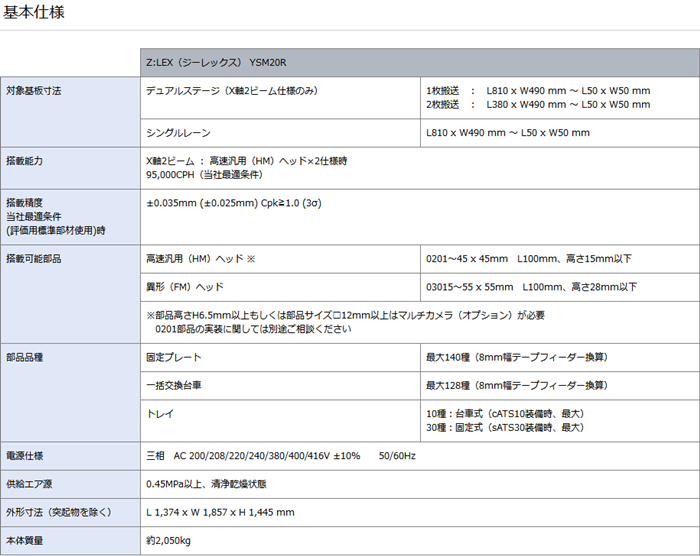Click the 供給エア源 row label

(x=29, y=484)
